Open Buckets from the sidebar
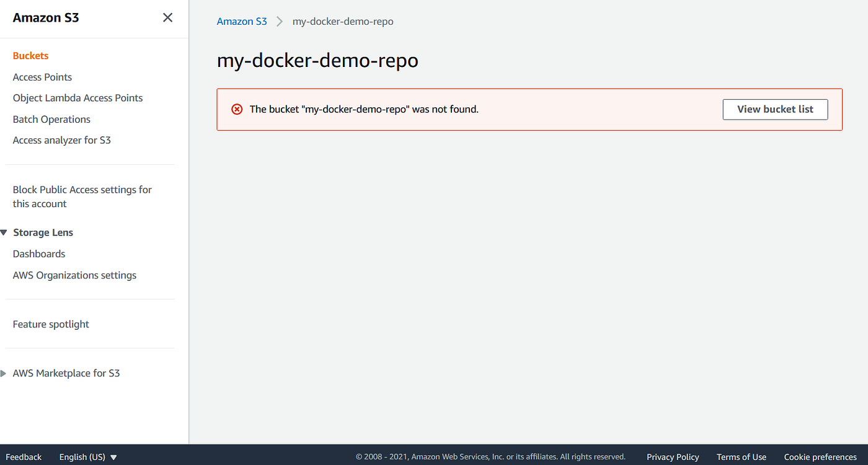This screenshot has width=868, height=465. [30, 55]
